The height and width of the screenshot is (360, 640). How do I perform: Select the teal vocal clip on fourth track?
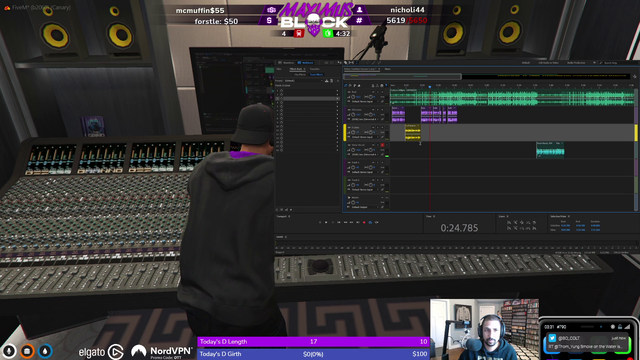(550, 150)
